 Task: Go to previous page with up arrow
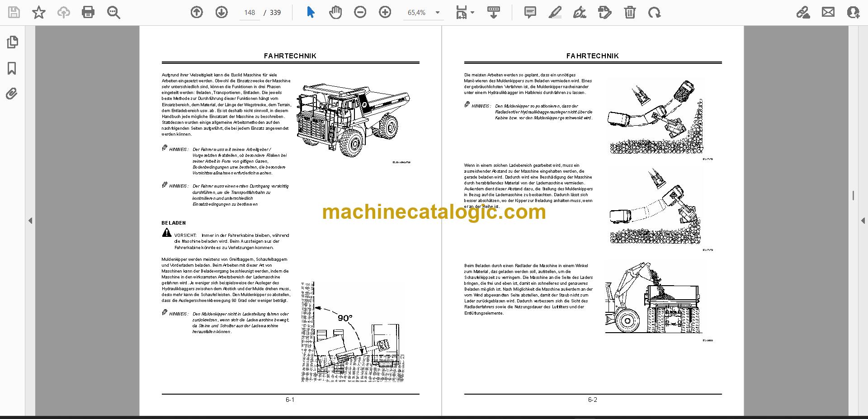click(x=197, y=12)
